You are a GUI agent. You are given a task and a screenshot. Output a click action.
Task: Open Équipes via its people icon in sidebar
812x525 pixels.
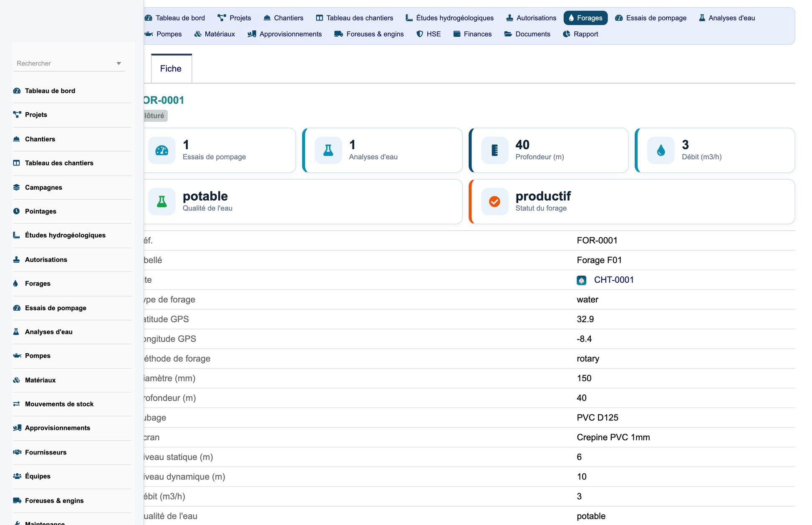17,476
